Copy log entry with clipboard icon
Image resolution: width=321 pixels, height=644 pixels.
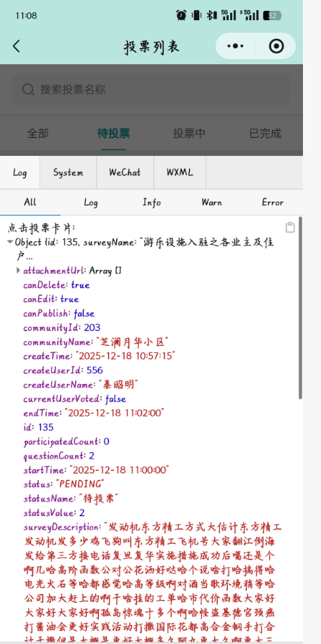pos(290,227)
